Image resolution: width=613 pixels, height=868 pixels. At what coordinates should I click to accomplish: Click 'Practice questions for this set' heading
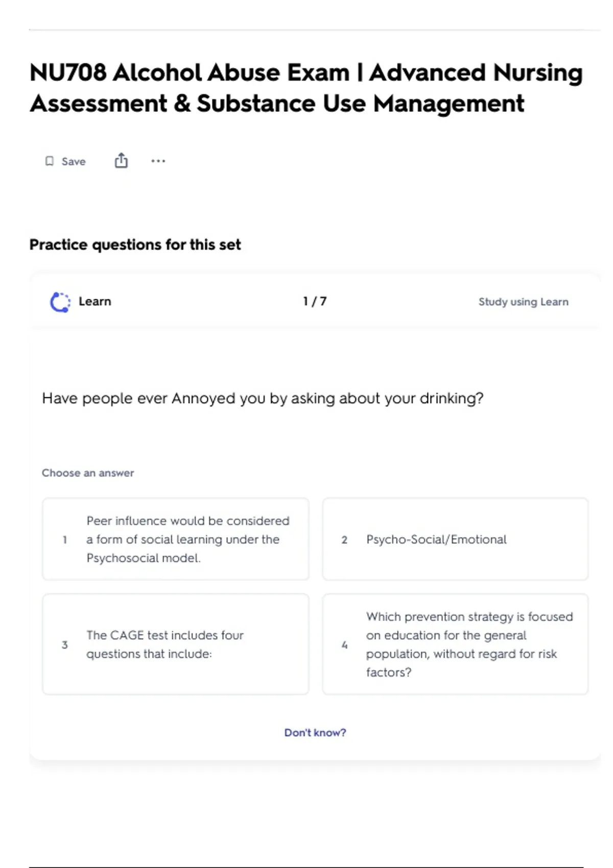(135, 245)
